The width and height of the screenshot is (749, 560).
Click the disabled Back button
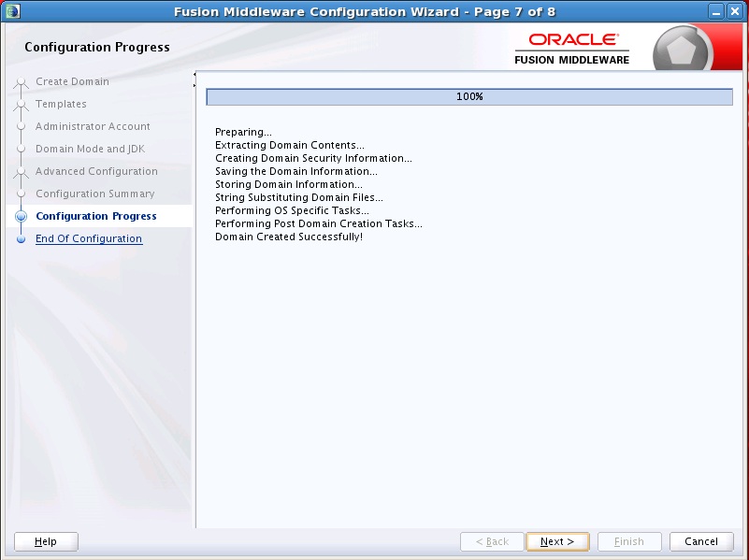492,541
